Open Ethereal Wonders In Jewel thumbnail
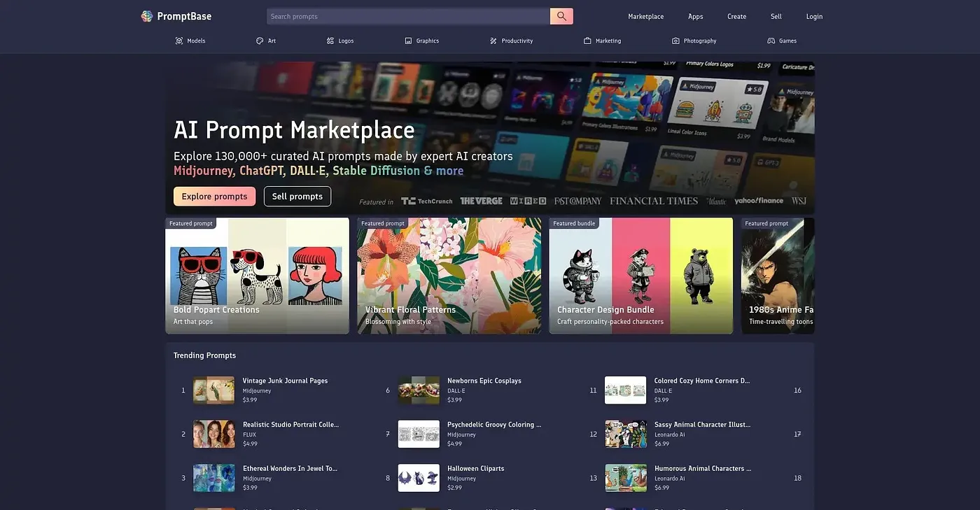980x510 pixels. click(x=213, y=478)
